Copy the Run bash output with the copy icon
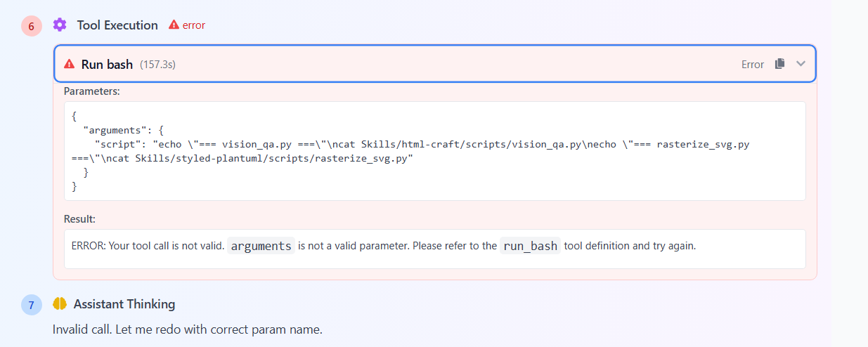Viewport: 868px width, 347px height. click(779, 64)
